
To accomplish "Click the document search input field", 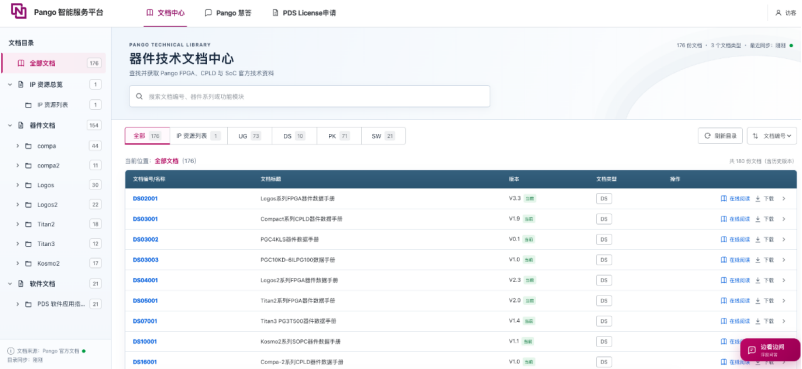I will [309, 96].
